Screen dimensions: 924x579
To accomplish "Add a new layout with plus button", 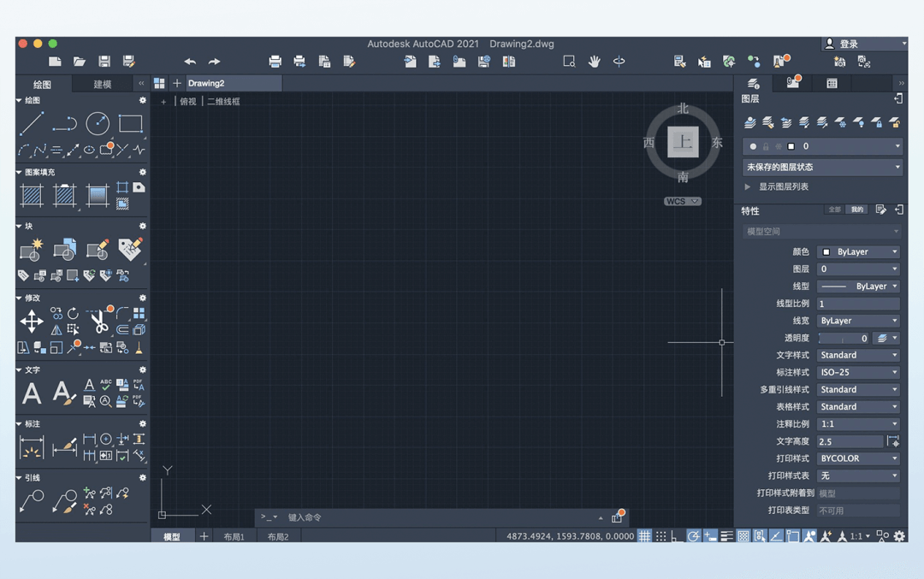I will [x=204, y=536].
